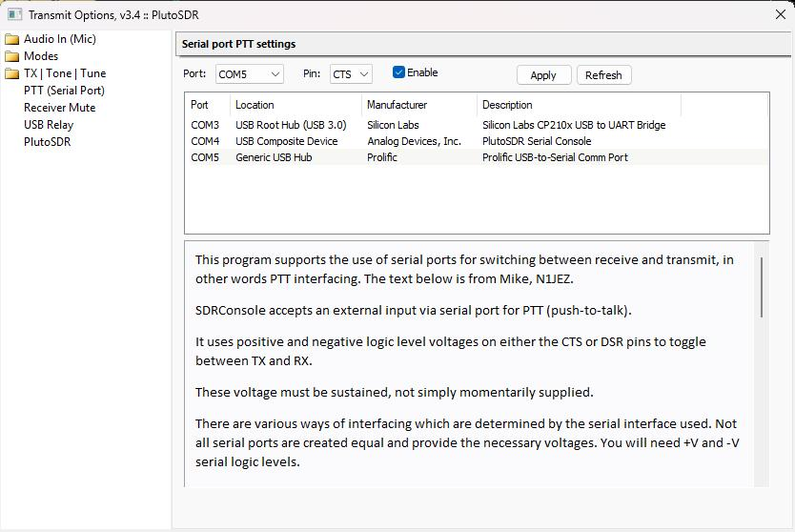Select the COM3 Silicon Labs row
This screenshot has height=532, width=795.
(429, 125)
